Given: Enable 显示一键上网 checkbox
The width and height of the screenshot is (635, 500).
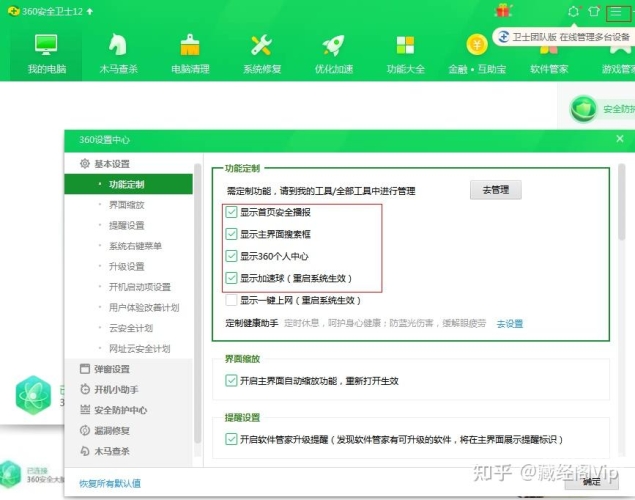Looking at the screenshot, I should coord(231,300).
